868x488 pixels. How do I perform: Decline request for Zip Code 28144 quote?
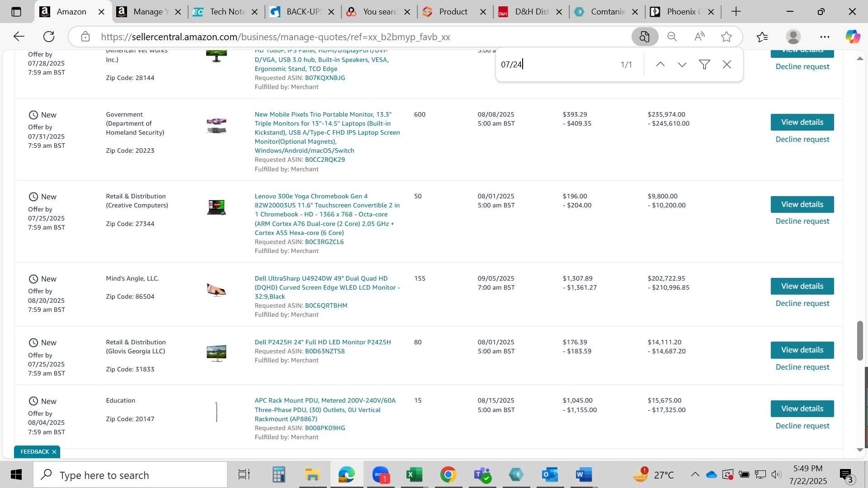pyautogui.click(x=802, y=66)
